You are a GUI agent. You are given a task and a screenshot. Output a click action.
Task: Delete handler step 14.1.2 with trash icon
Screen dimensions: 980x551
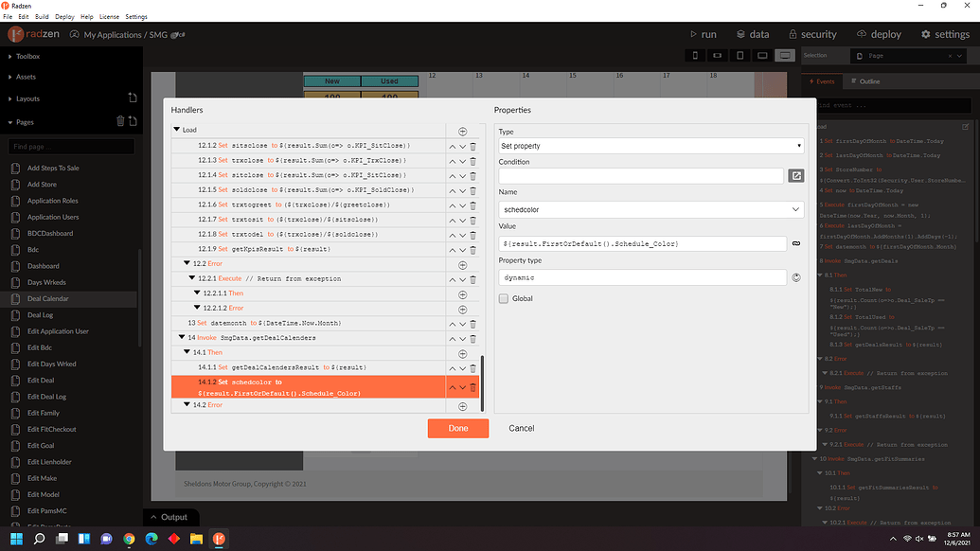point(472,386)
